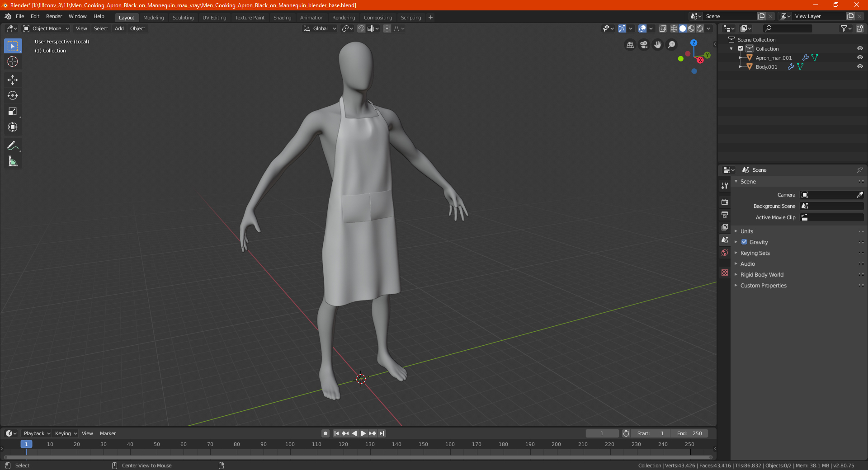
Task: Open the Texture properties tab
Action: [x=725, y=273]
